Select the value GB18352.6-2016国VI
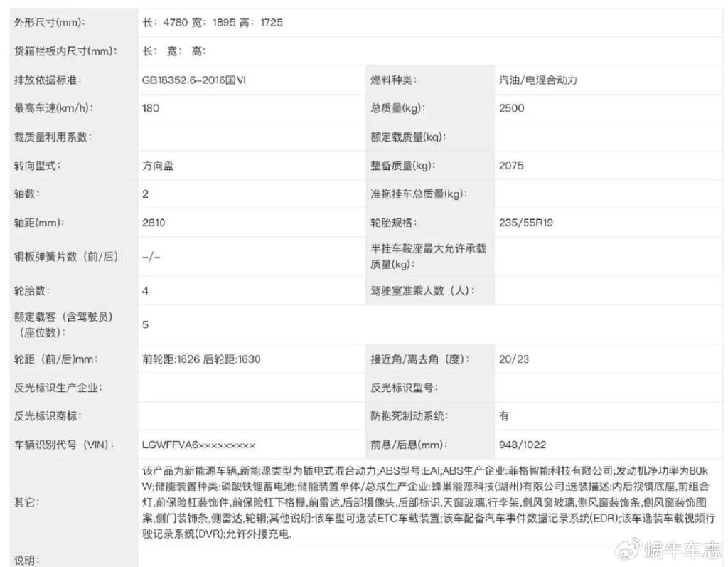The width and height of the screenshot is (728, 567). pyautogui.click(x=194, y=80)
